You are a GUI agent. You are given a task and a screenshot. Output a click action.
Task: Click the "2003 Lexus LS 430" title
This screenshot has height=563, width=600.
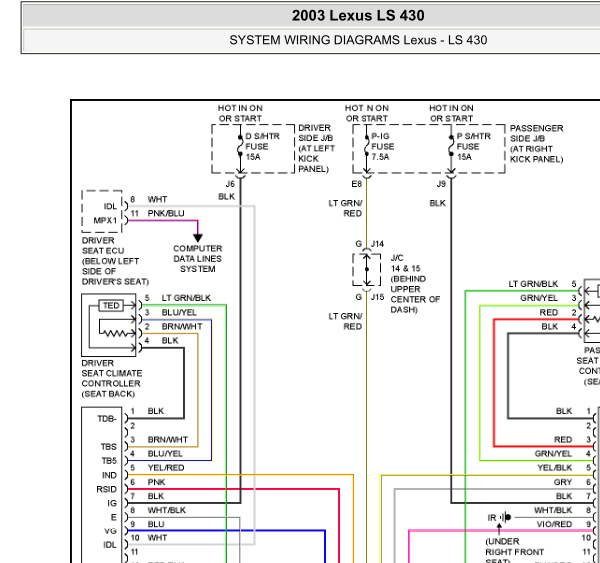358,16
